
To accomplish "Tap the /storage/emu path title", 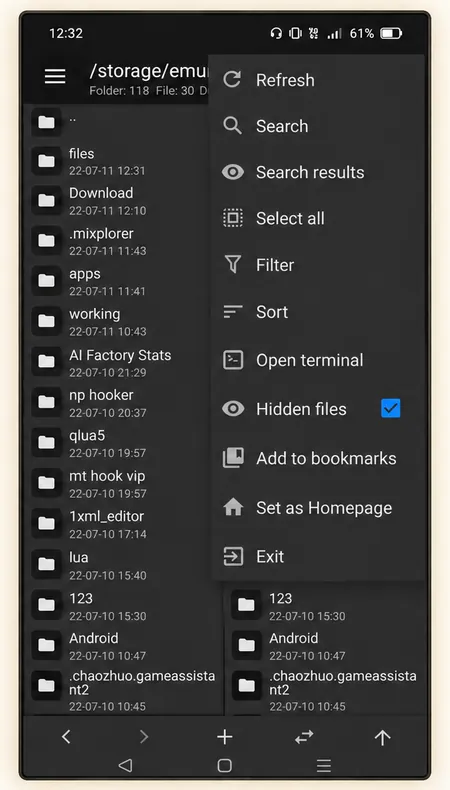I will pos(149,72).
